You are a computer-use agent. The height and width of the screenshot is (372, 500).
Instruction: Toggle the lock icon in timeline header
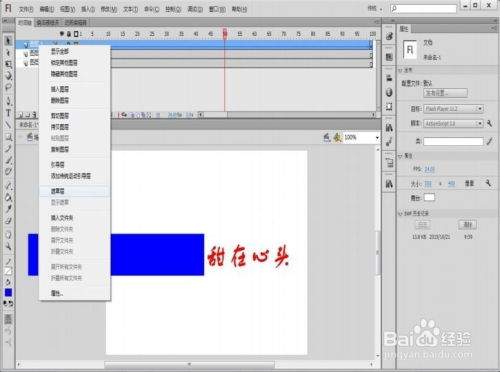69,34
